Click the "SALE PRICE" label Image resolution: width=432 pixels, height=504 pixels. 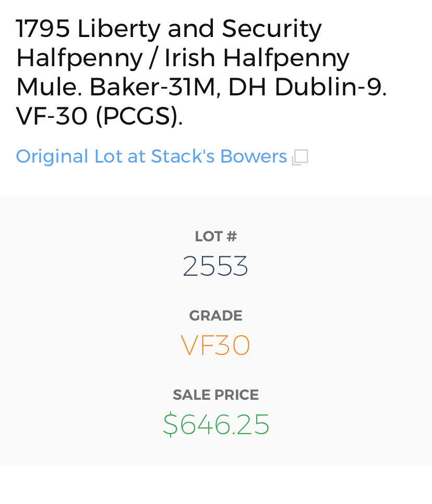[x=215, y=395]
